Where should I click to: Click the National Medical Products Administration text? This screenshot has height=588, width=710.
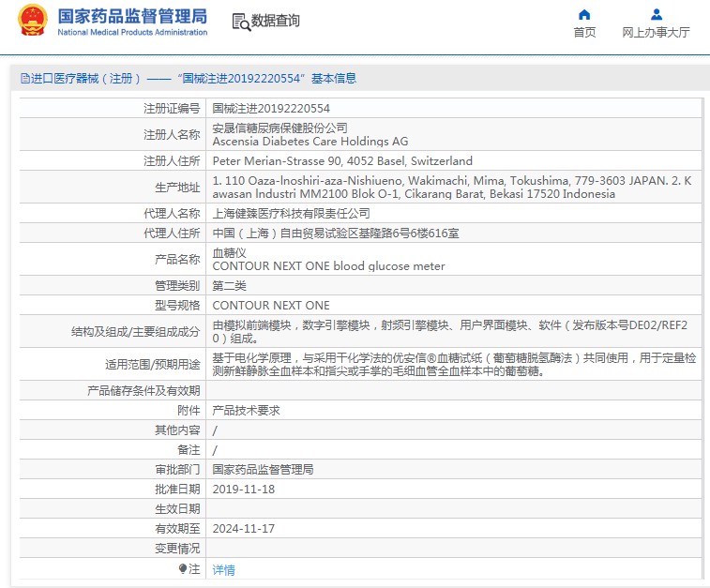tap(132, 33)
